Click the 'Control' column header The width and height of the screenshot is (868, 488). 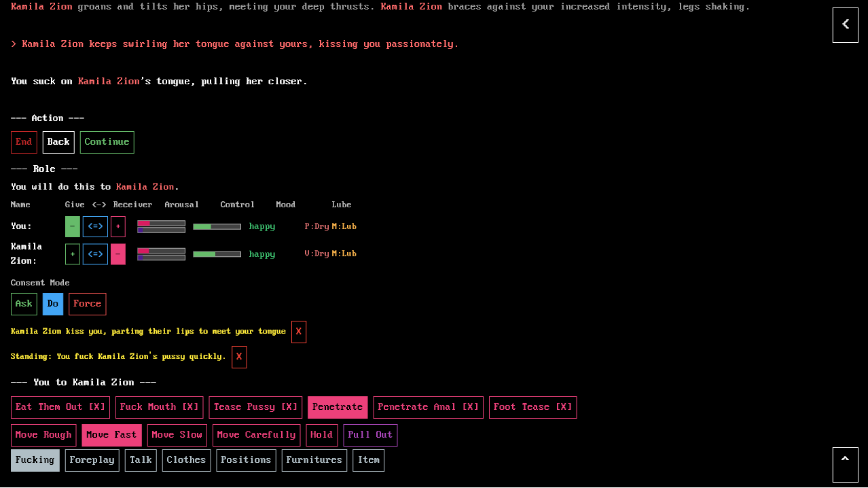[238, 205]
